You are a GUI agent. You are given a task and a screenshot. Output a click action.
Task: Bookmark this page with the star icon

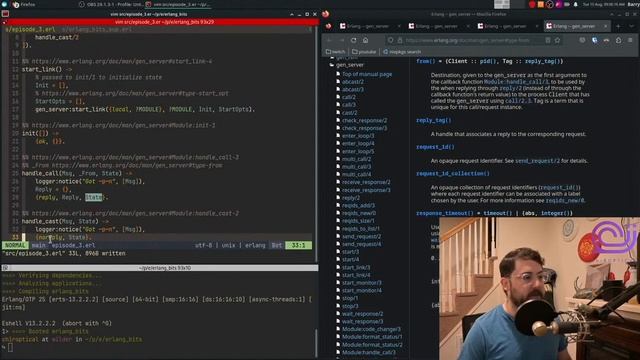pos(557,40)
